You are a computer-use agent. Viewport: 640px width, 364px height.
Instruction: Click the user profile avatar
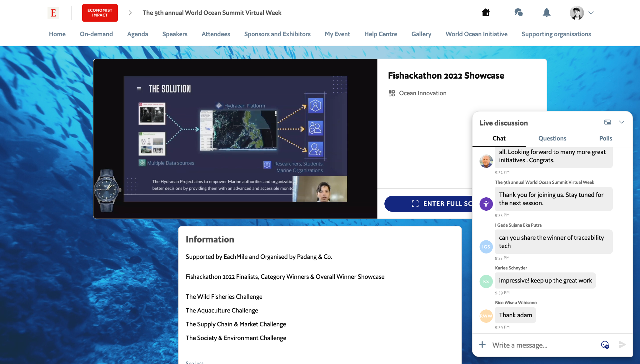pyautogui.click(x=577, y=13)
